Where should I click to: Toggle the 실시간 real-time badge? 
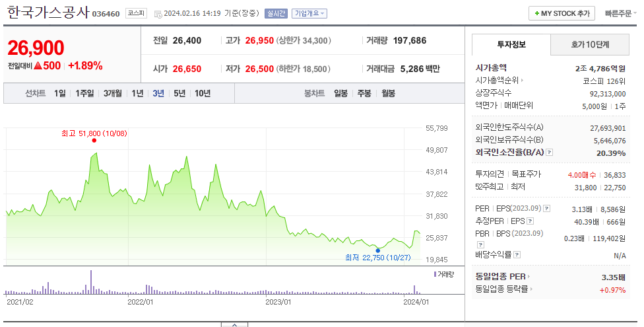click(276, 13)
